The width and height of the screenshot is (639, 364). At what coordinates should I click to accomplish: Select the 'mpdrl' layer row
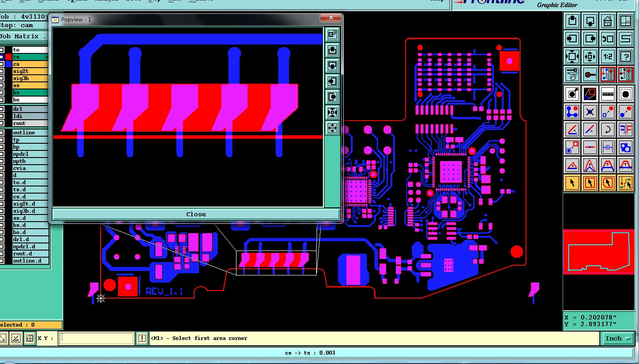coord(30,154)
